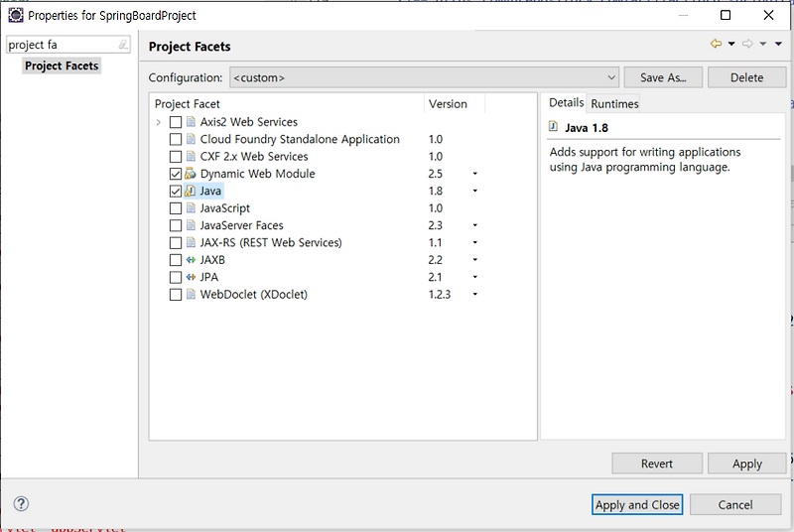794x532 pixels.
Task: Open the Java version dropdown arrow
Action: coord(474,191)
